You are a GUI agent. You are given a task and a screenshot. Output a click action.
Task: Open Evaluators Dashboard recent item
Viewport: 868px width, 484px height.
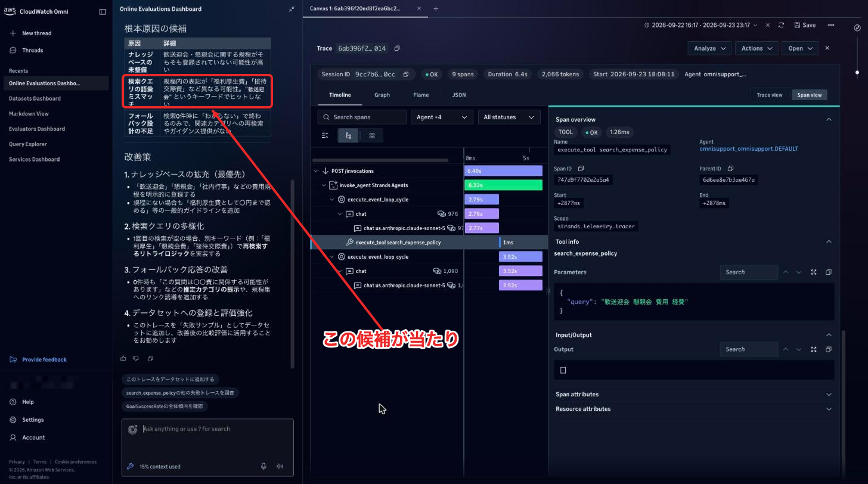(x=37, y=129)
